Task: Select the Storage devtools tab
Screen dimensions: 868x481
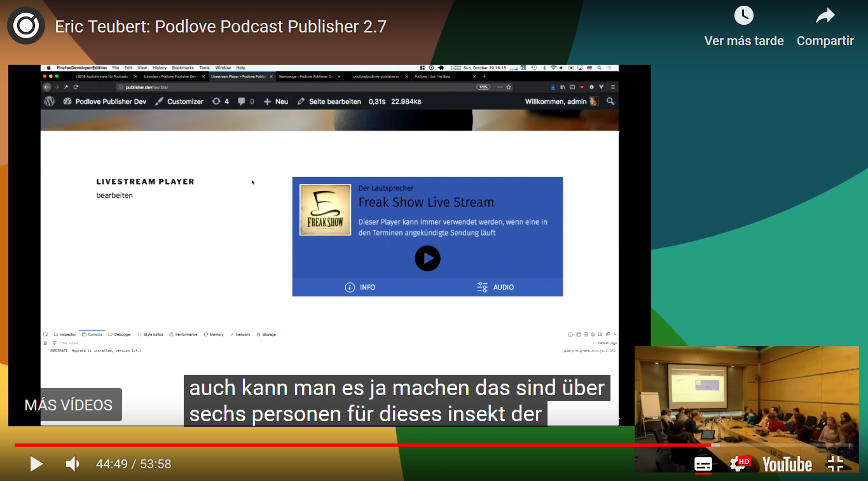Action: pyautogui.click(x=266, y=335)
